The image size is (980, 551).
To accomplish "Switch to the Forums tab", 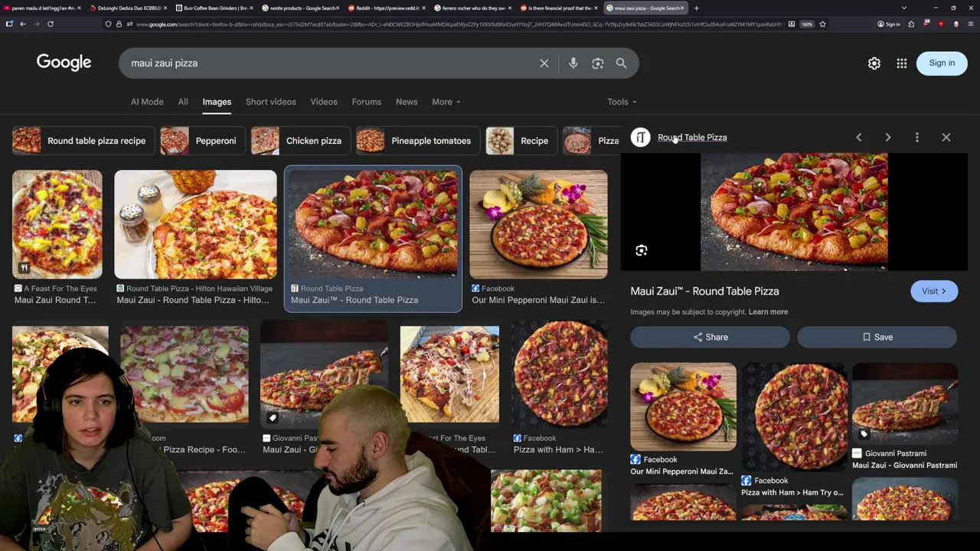I will pos(367,102).
